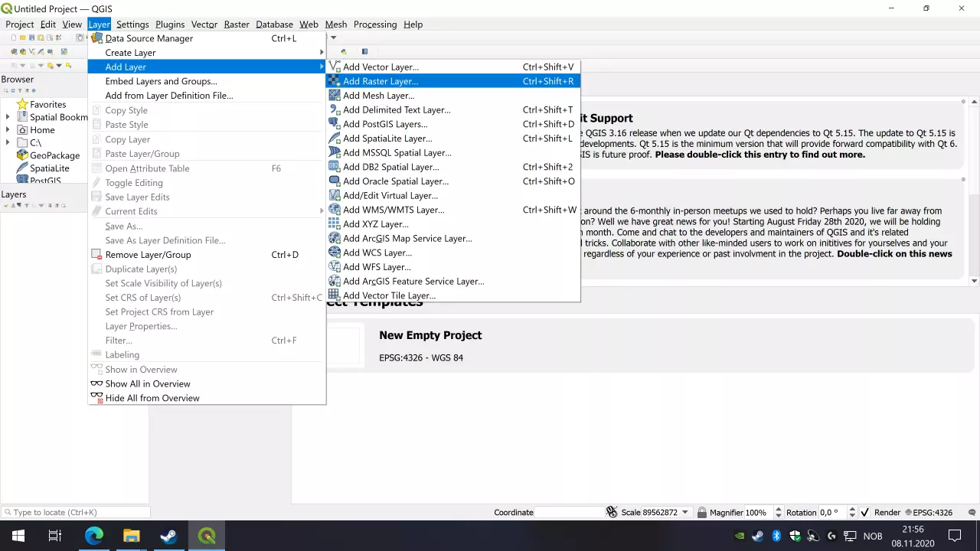Image resolution: width=980 pixels, height=551 pixels.
Task: Click the Add WMS/WMTS Layer globe icon
Action: click(x=334, y=210)
